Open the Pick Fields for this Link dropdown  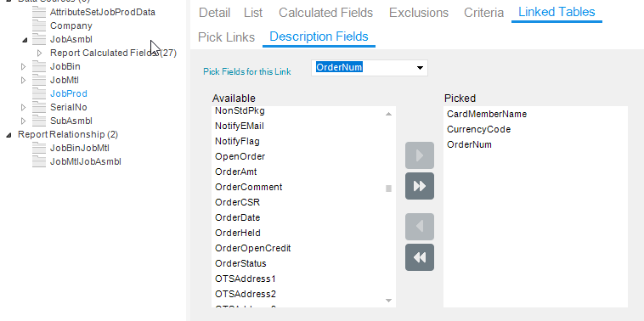tap(420, 68)
